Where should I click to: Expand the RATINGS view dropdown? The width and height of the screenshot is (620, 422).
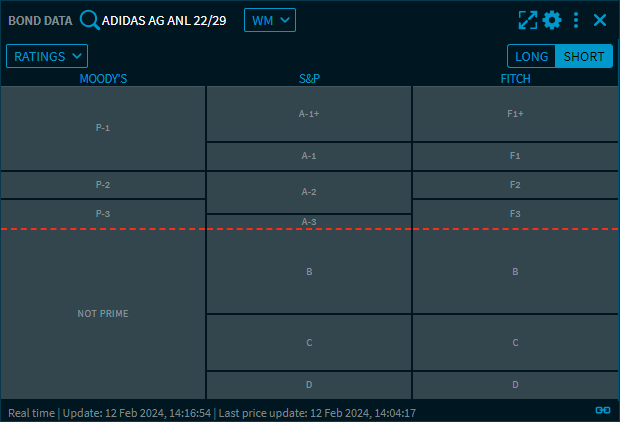click(x=47, y=57)
